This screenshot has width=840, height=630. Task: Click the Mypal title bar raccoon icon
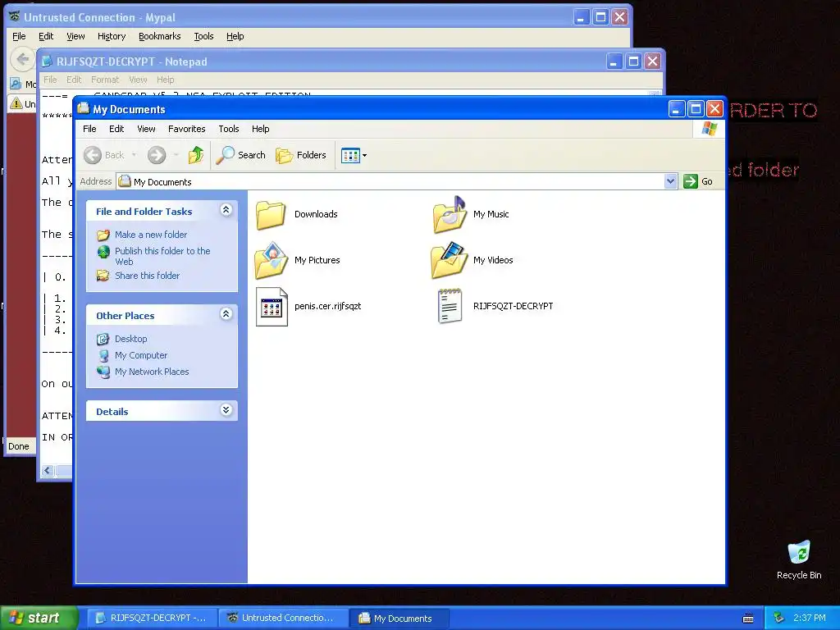point(14,17)
